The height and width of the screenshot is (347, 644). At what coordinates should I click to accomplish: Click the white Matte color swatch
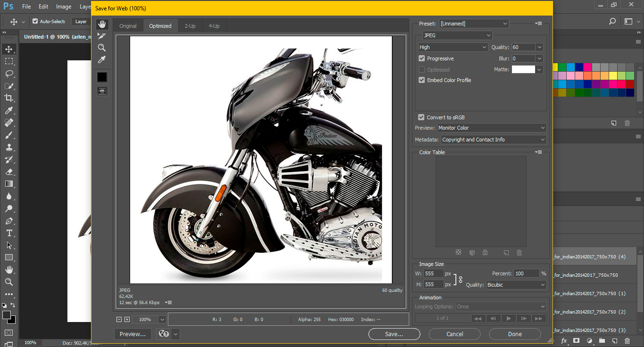[x=523, y=69]
